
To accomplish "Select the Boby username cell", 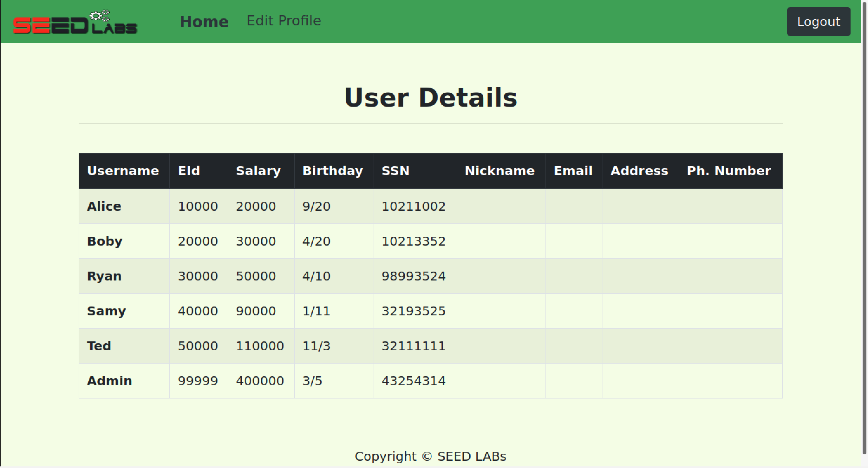I will tap(105, 241).
